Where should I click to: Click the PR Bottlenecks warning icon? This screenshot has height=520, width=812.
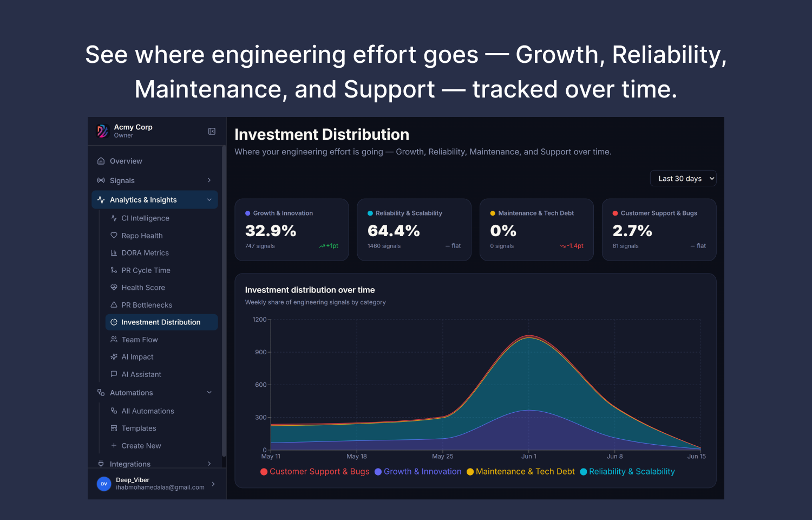point(114,305)
